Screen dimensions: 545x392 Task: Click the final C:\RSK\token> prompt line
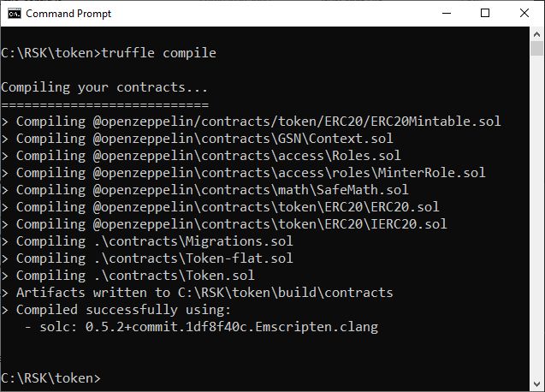point(50,378)
